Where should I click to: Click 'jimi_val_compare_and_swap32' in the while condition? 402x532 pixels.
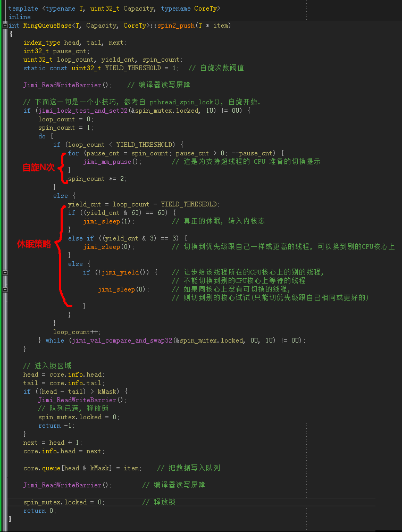pyautogui.click(x=122, y=340)
